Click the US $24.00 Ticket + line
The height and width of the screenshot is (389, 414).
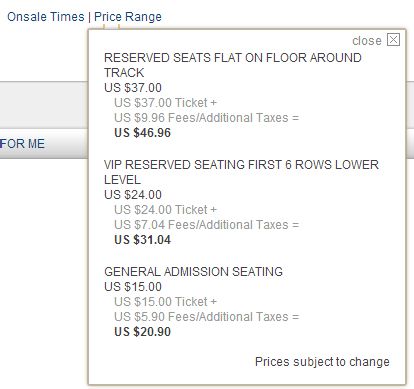[x=165, y=210]
